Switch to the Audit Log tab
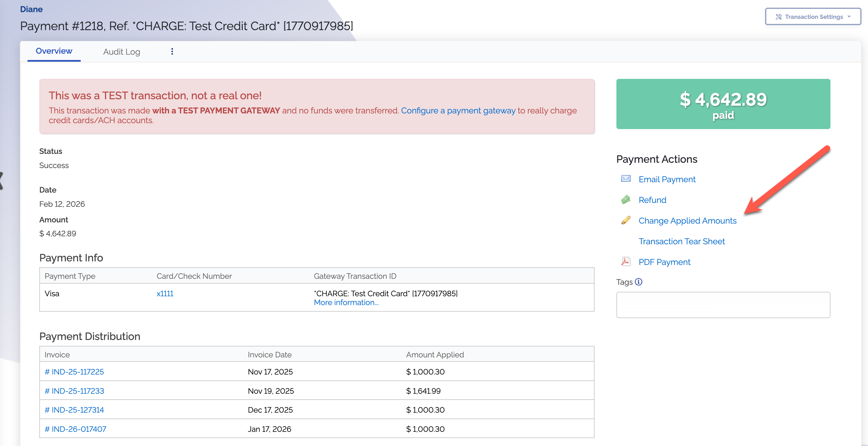Image resolution: width=868 pixels, height=446 pixels. 121,52
